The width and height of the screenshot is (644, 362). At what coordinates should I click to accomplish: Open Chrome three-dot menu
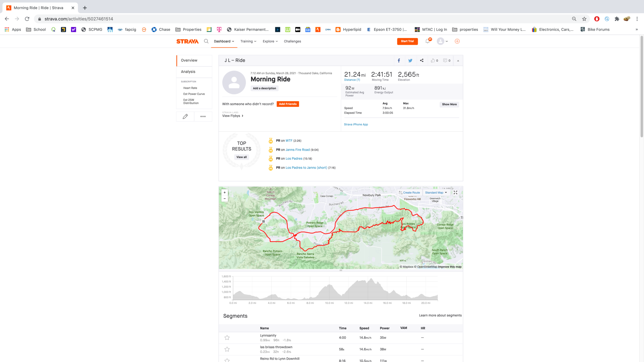coord(637,19)
